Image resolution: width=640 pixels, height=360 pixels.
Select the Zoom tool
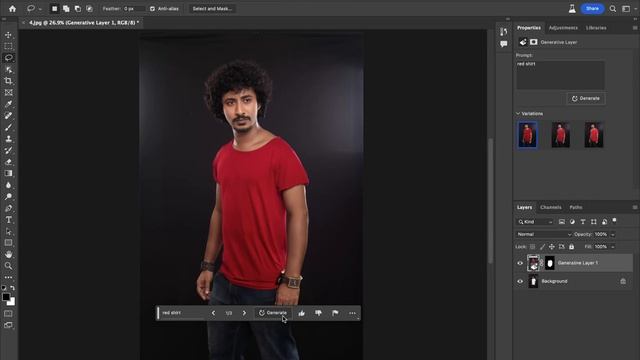[x=8, y=266]
